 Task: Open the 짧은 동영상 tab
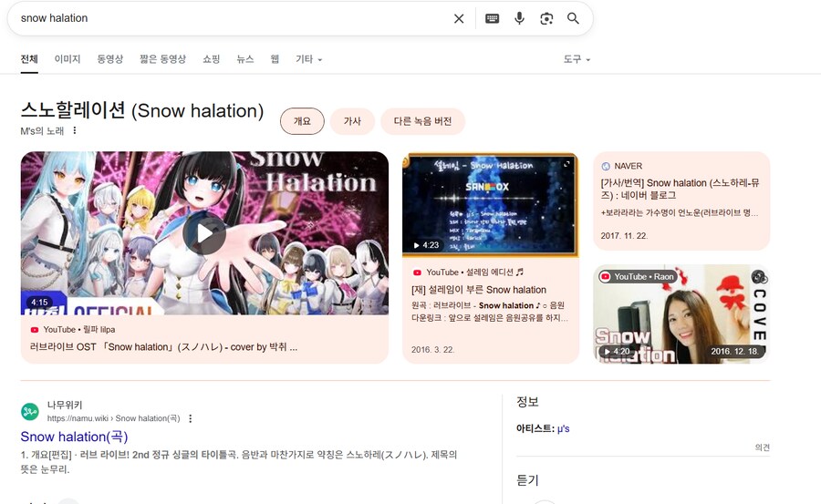tap(163, 59)
